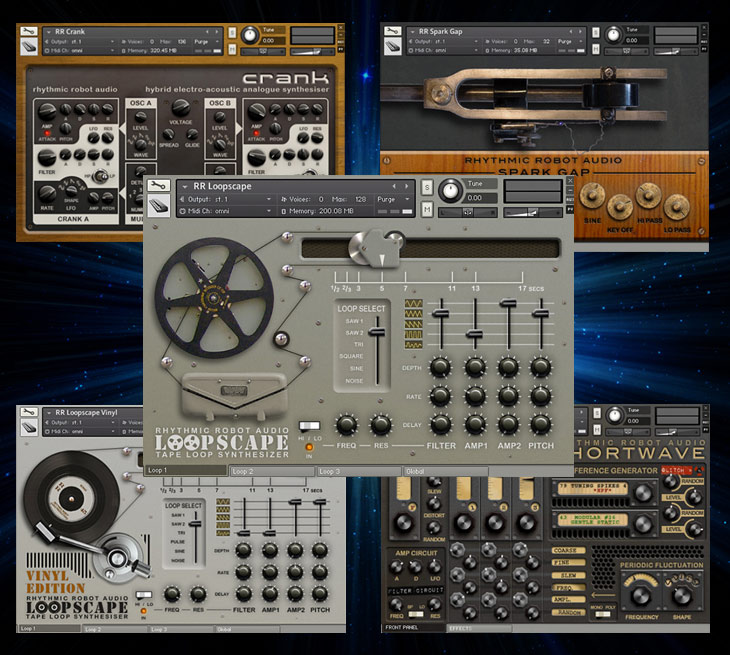Click Shortwave channel F round button

point(412,507)
